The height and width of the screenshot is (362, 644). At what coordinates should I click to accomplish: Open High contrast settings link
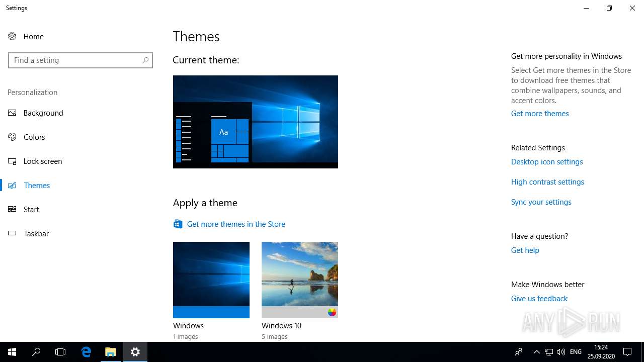(x=547, y=182)
